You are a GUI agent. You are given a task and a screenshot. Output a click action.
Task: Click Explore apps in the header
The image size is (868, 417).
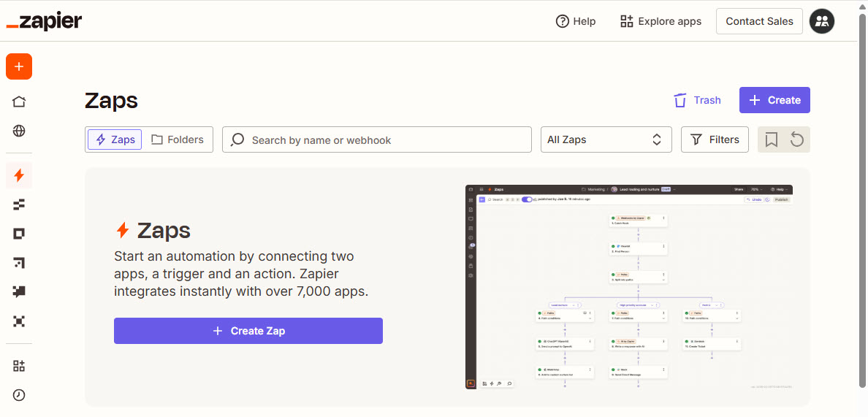[x=660, y=22]
